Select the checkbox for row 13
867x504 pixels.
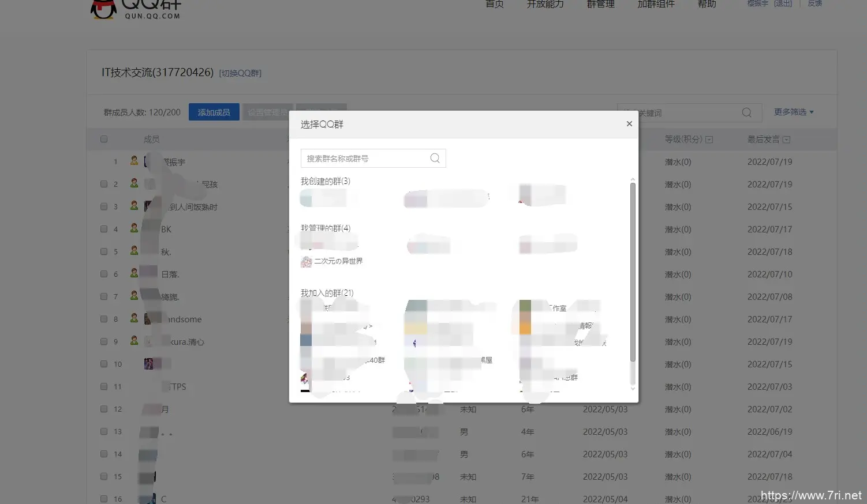(104, 431)
